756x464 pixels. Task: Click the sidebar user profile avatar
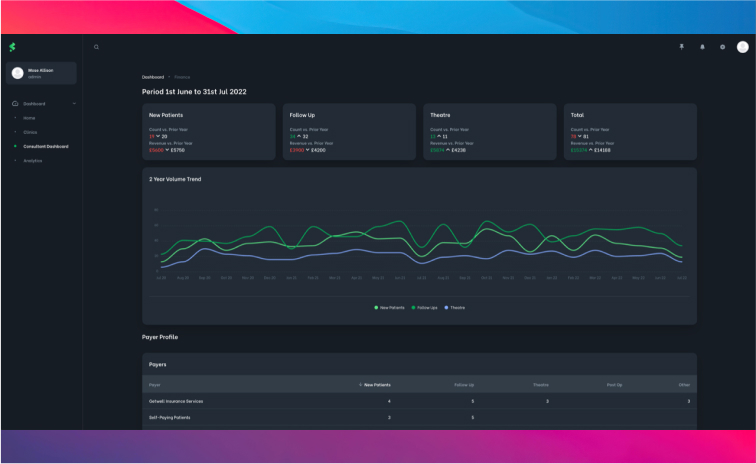tap(18, 73)
